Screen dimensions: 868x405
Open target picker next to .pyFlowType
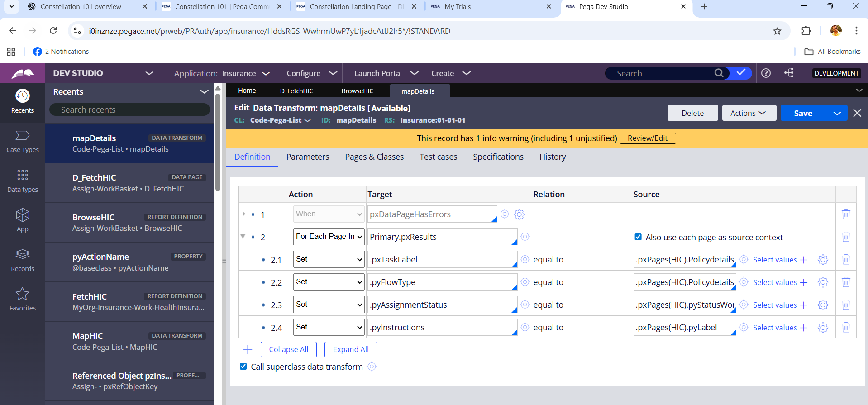coord(525,282)
